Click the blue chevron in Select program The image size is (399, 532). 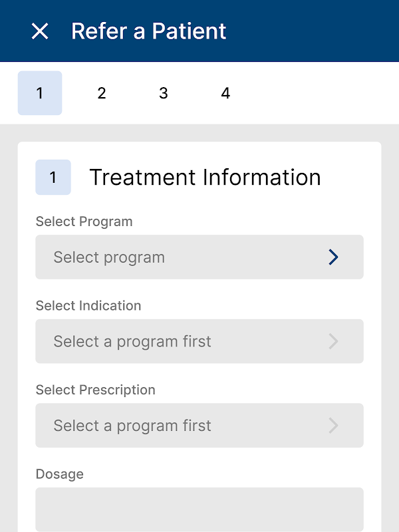334,257
